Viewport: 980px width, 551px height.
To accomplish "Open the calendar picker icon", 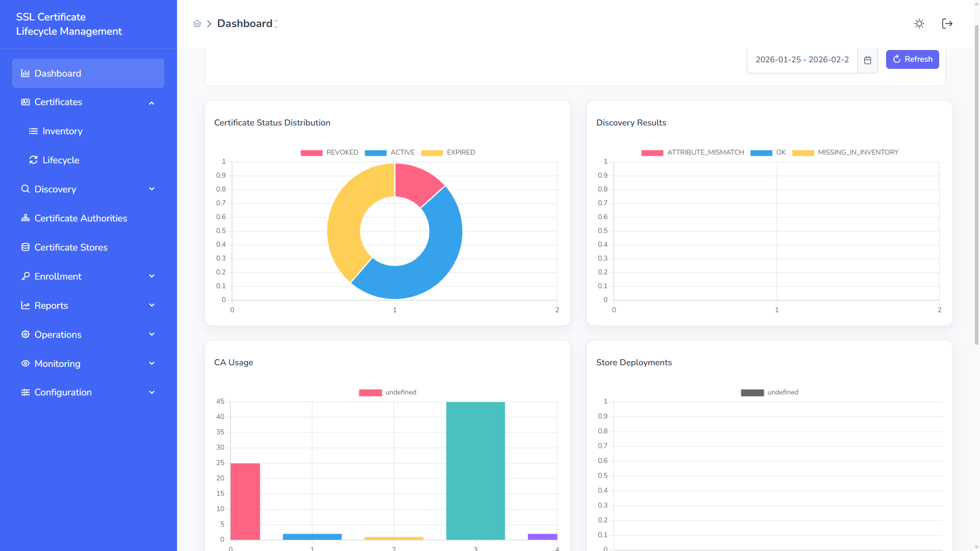I will pos(867,60).
